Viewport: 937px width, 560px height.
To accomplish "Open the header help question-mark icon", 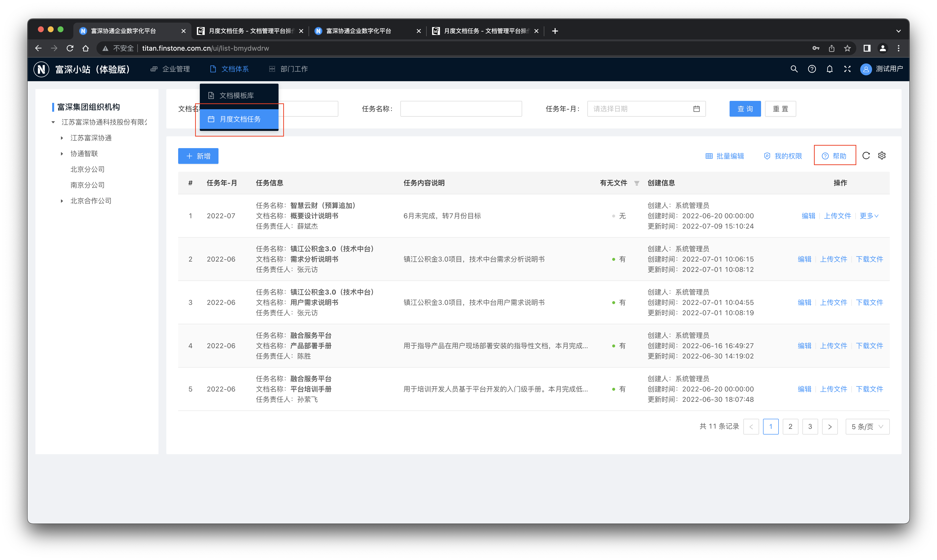I will [x=811, y=69].
